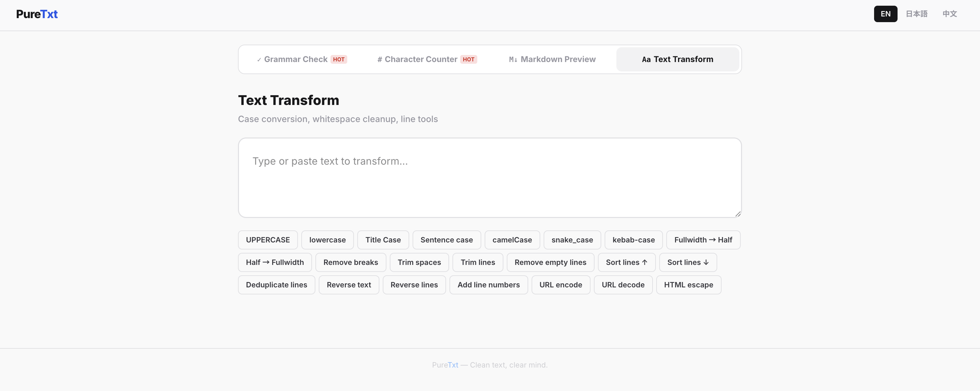
Task: Click the Deduplicate lines button
Action: (276, 285)
